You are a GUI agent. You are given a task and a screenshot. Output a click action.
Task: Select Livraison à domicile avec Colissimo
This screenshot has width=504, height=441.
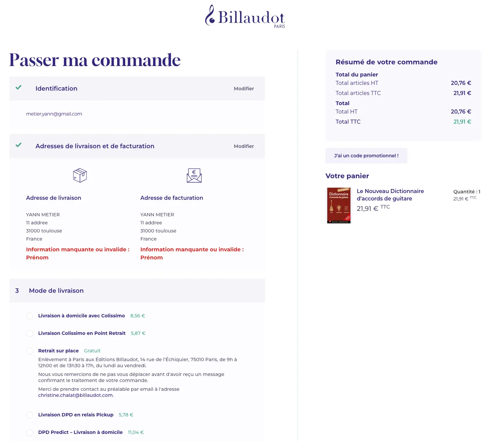pos(30,316)
